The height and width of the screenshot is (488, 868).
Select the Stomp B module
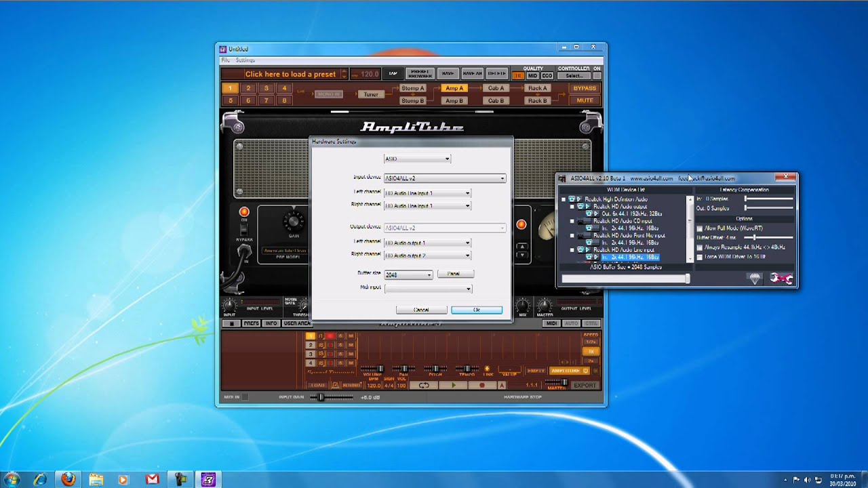412,100
